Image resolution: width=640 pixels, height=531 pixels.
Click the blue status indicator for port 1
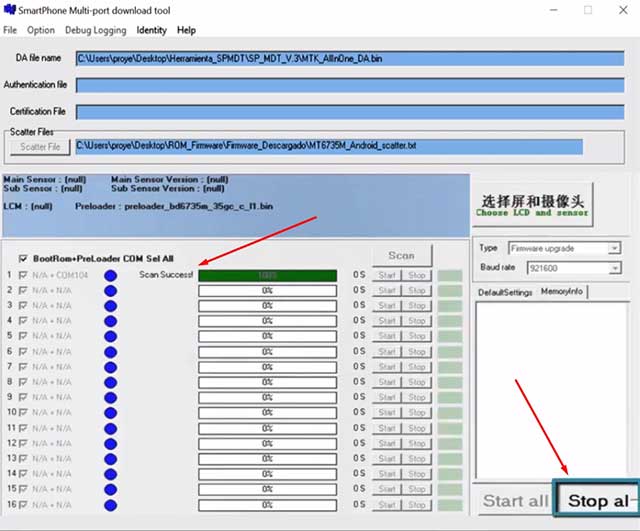[111, 276]
